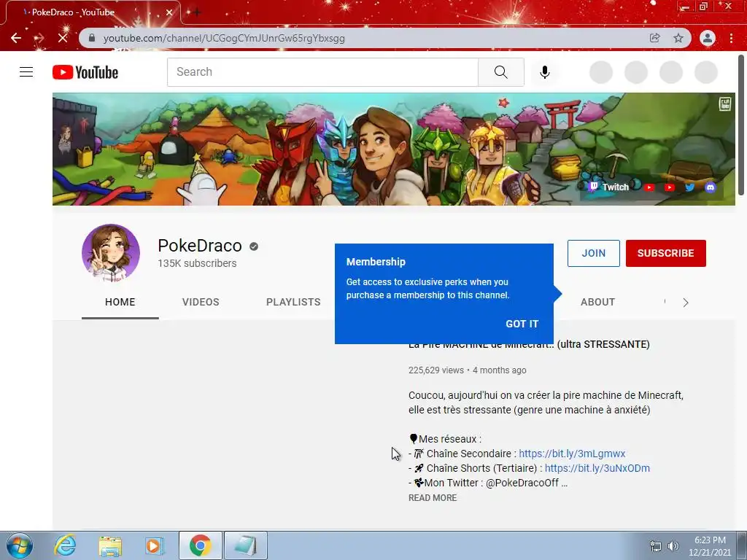Viewport: 747px width, 560px height.
Task: Click the browser forward arrow
Action: [39, 38]
